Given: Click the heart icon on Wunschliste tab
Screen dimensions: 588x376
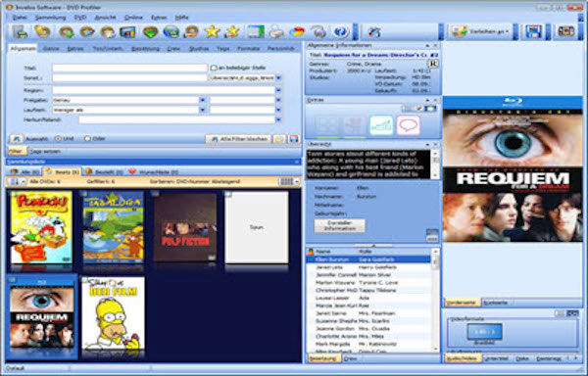Looking at the screenshot, I should [131, 171].
